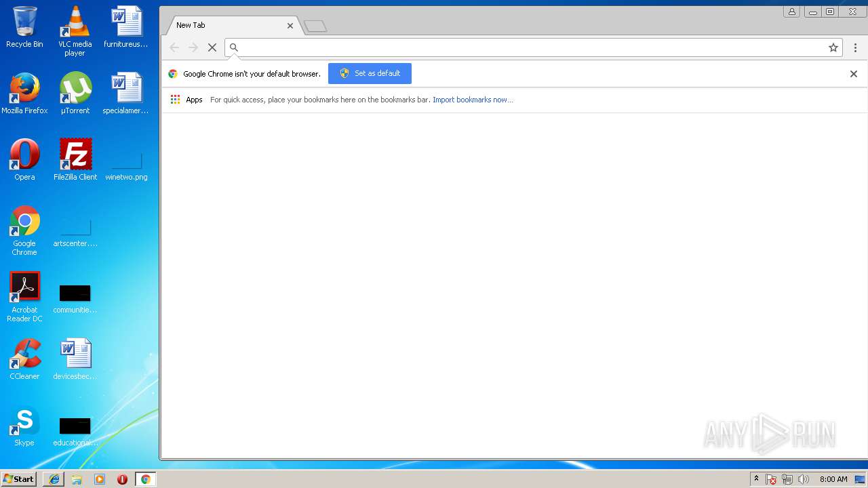The image size is (868, 488).
Task: Open volume speaker tray icon
Action: point(804,479)
